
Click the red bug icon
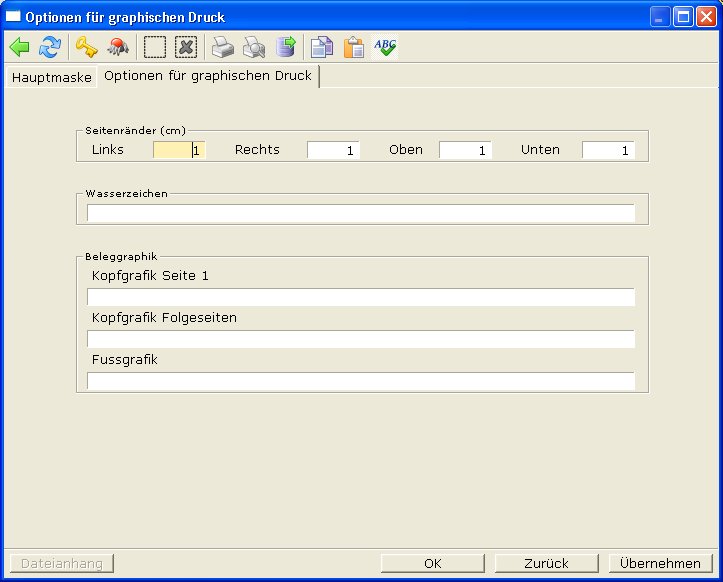(x=118, y=47)
